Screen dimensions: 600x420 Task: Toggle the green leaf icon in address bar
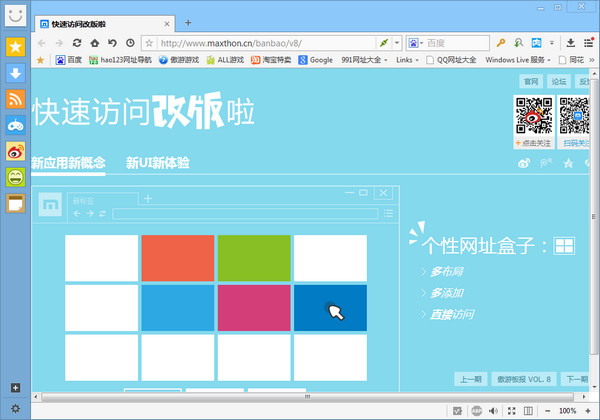382,43
